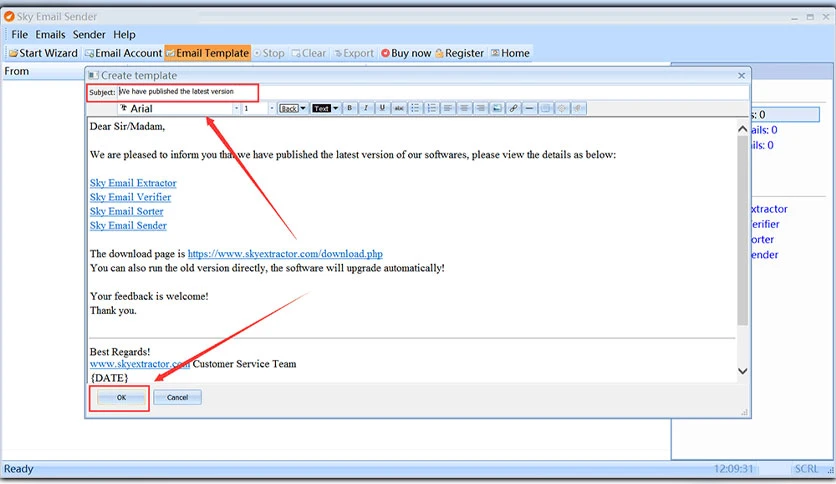Image resolution: width=836 pixels, height=484 pixels.
Task: Click the 'Best Regards!' line
Action: [120, 352]
